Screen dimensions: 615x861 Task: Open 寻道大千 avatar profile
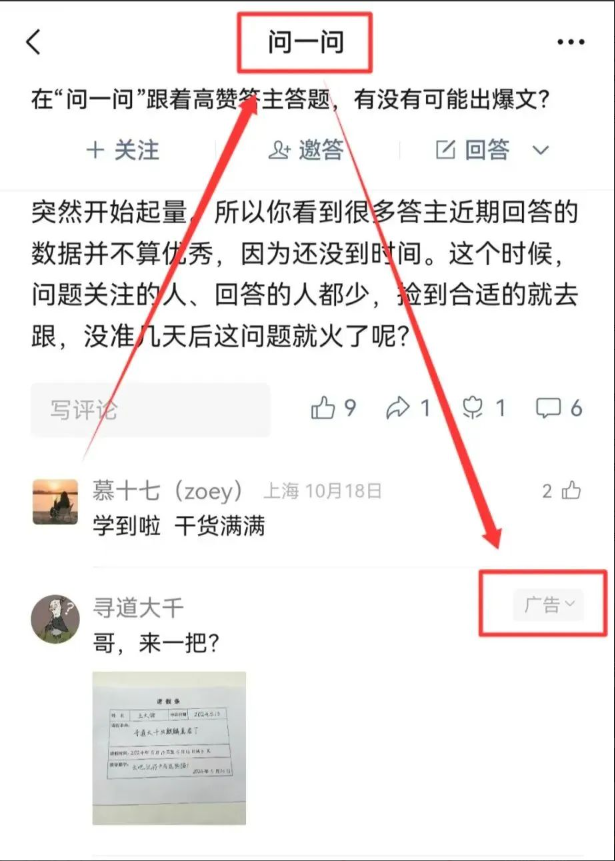(x=55, y=619)
